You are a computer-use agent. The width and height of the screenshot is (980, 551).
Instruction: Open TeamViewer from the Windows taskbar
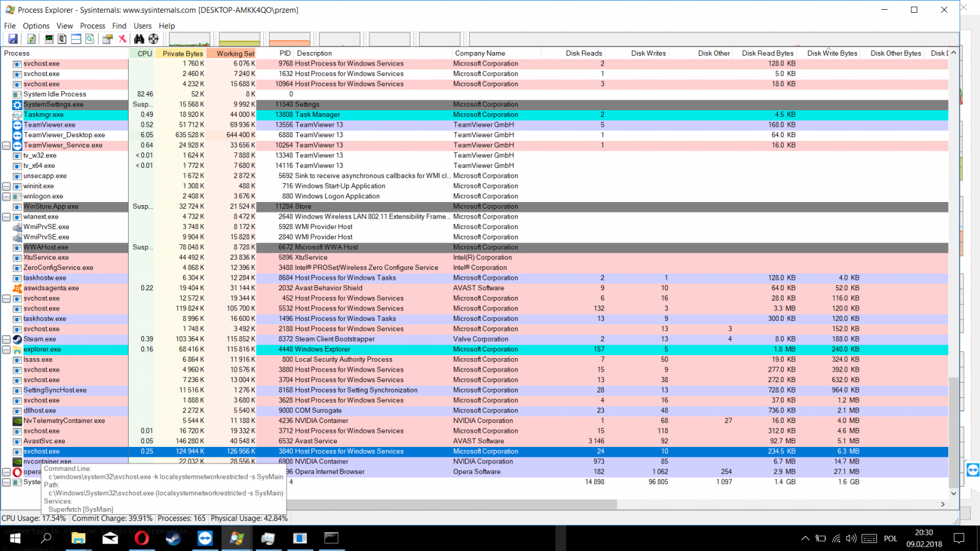pyautogui.click(x=205, y=538)
